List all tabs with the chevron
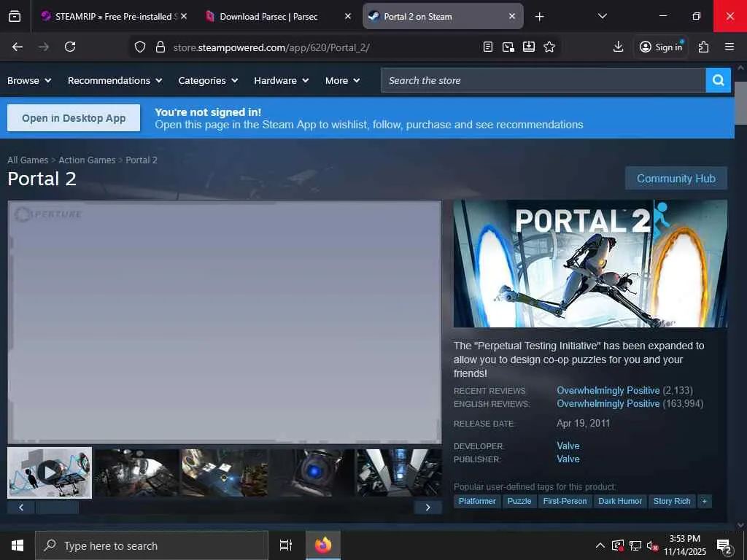The width and height of the screenshot is (747, 560). tap(602, 16)
